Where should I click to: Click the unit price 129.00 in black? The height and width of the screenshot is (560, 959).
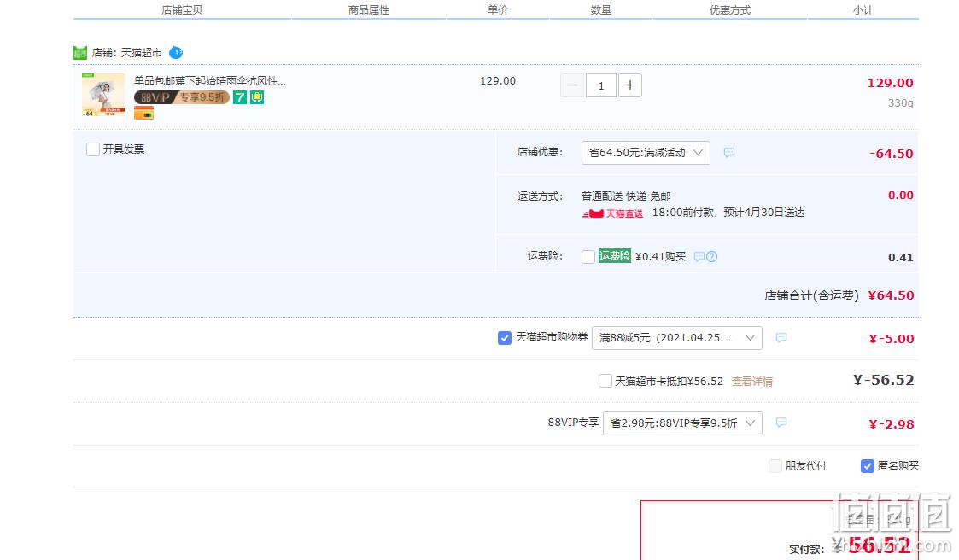(498, 81)
